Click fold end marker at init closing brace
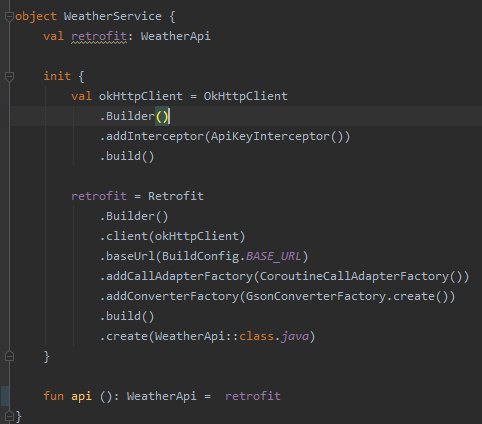Screen dimensions: 482x424 [9, 356]
